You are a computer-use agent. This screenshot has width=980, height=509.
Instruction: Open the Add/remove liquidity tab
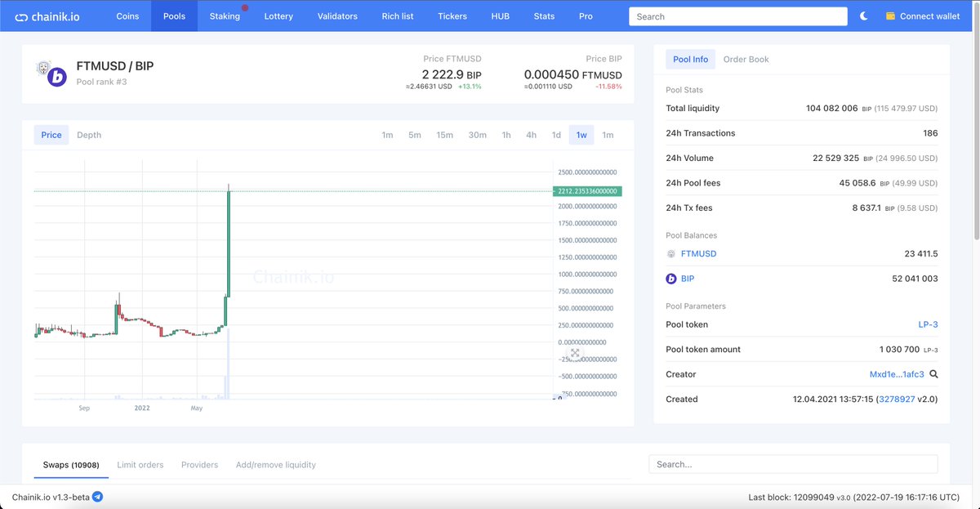(276, 465)
